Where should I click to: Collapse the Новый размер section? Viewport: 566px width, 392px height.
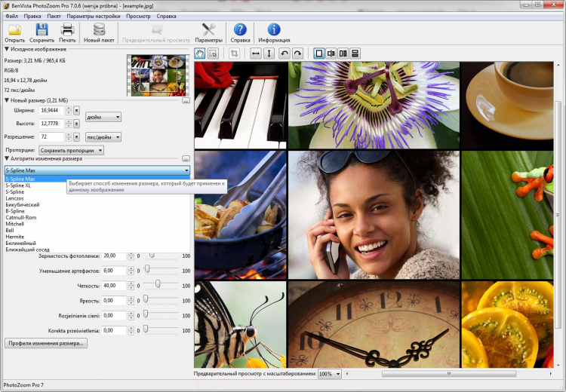pyautogui.click(x=7, y=100)
